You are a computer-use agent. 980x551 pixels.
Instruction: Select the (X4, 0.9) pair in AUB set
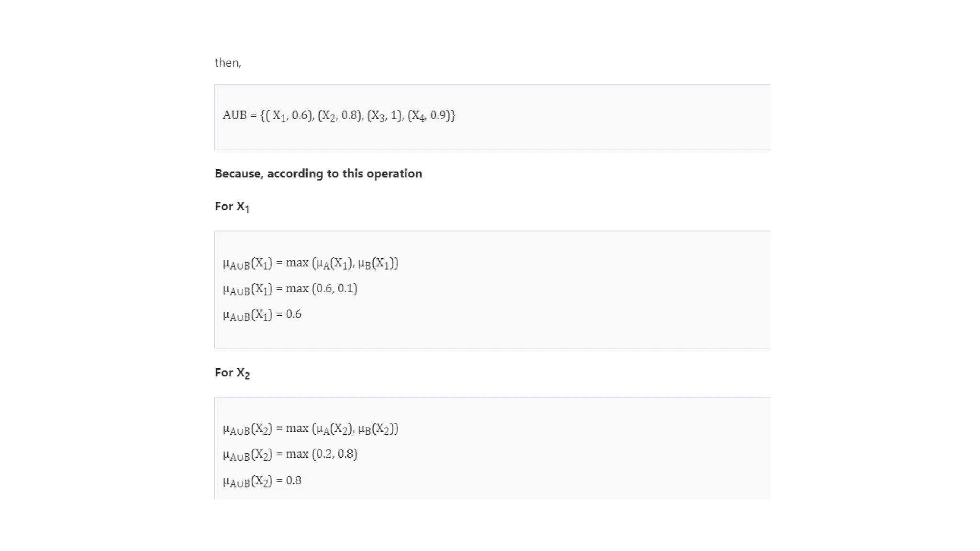(x=429, y=115)
